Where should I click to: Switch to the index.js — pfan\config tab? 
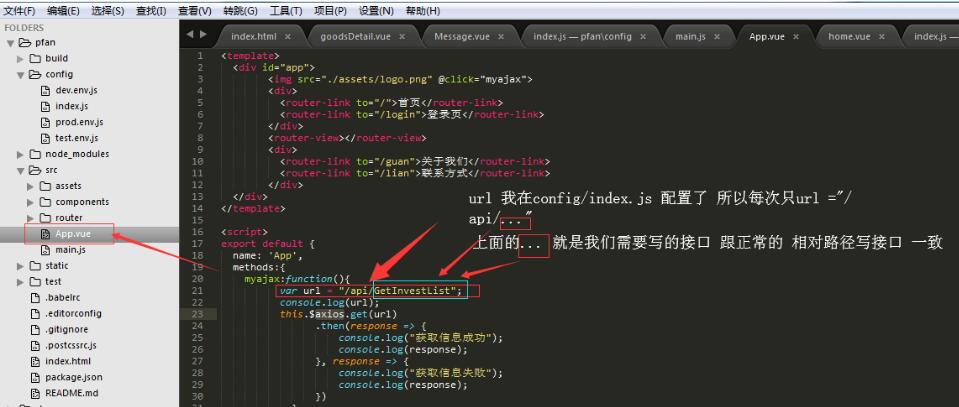(582, 37)
